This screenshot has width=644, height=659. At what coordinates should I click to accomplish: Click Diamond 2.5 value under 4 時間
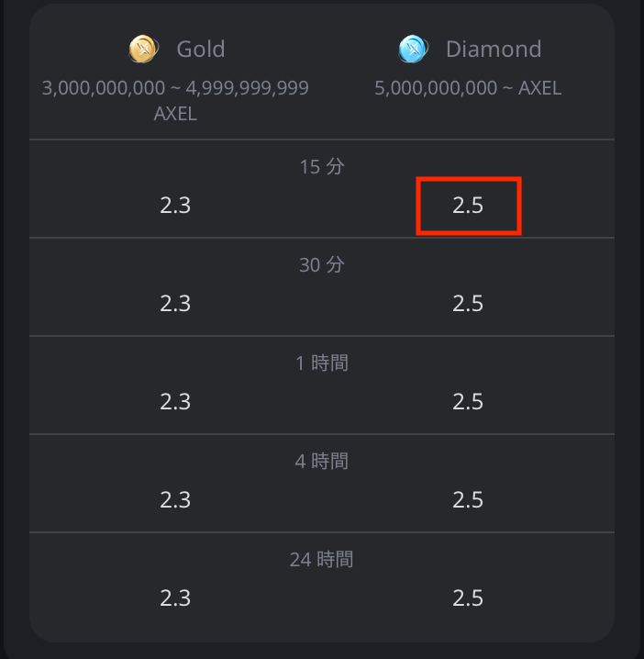[x=468, y=500]
